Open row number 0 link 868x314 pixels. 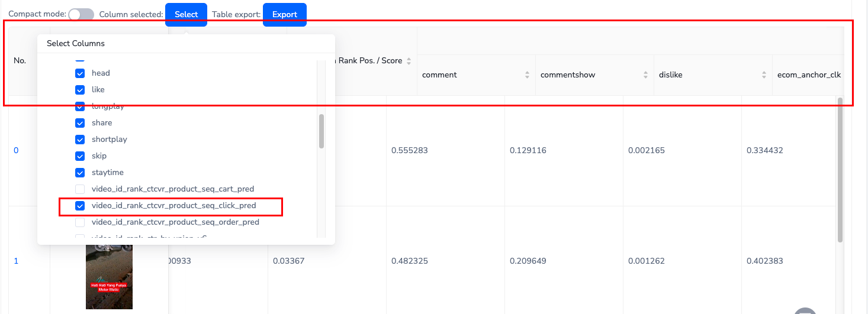coord(16,150)
